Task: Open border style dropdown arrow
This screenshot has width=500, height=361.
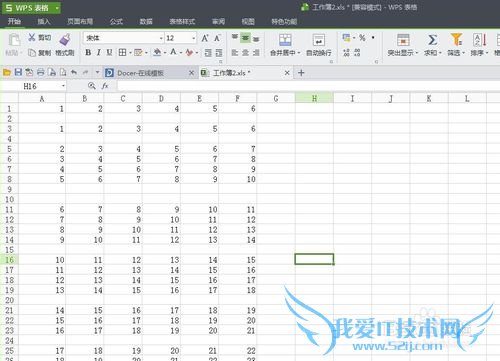Action: 130,53
